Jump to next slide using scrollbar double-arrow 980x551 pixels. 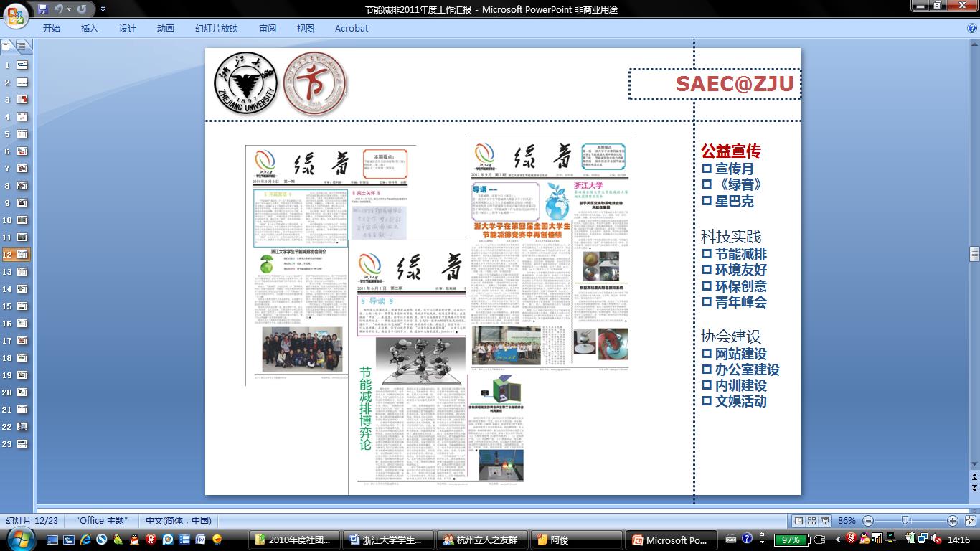coord(974,487)
